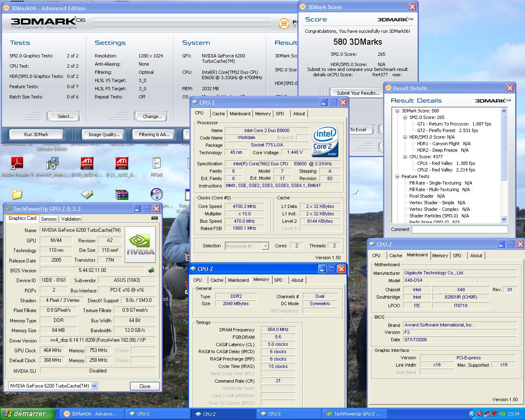525x420 pixels.
Task: Open Memory tab in CPU-Z mainboard window
Action: [x=440, y=256]
